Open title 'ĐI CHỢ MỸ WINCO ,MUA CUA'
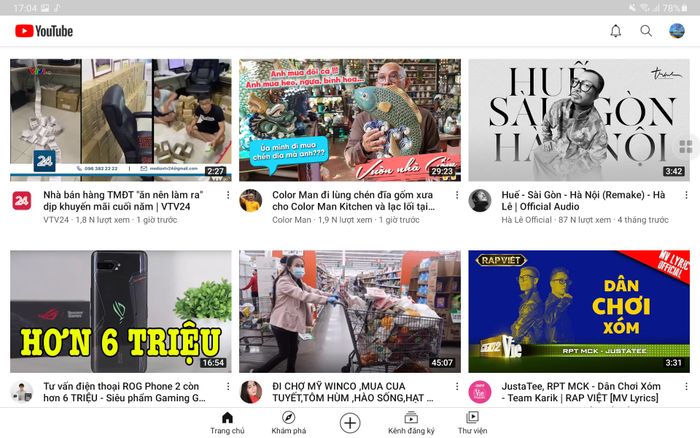The width and height of the screenshot is (700, 438). (353, 392)
